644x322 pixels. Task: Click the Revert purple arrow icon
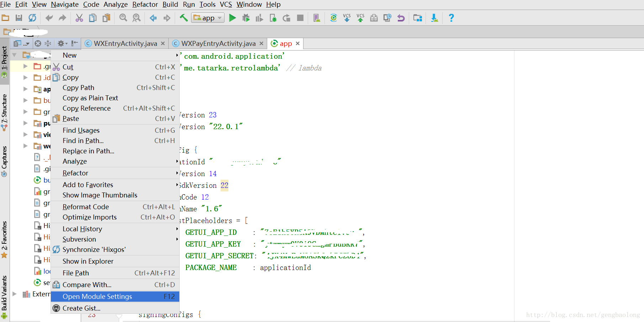(x=401, y=18)
